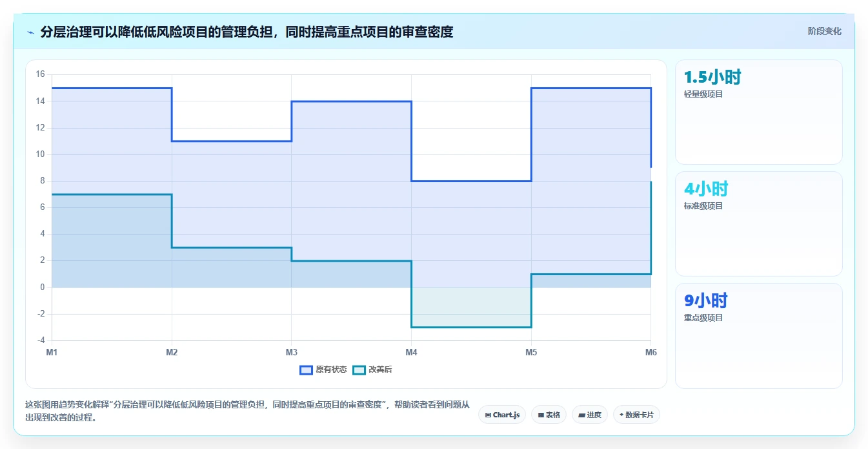Viewport: 868px width, 449px height.
Task: Select the 4小时 标准级项目 card
Action: 759,224
